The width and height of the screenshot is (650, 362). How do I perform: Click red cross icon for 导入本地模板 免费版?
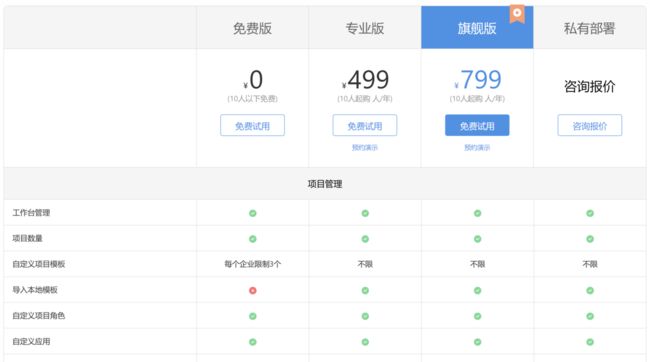[252, 290]
